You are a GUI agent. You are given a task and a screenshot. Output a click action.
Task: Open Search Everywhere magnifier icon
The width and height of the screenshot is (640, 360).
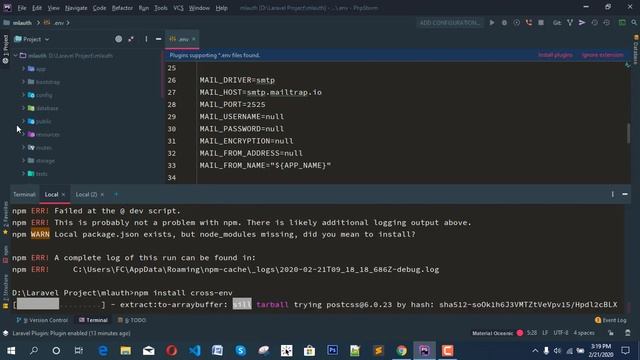(634, 23)
